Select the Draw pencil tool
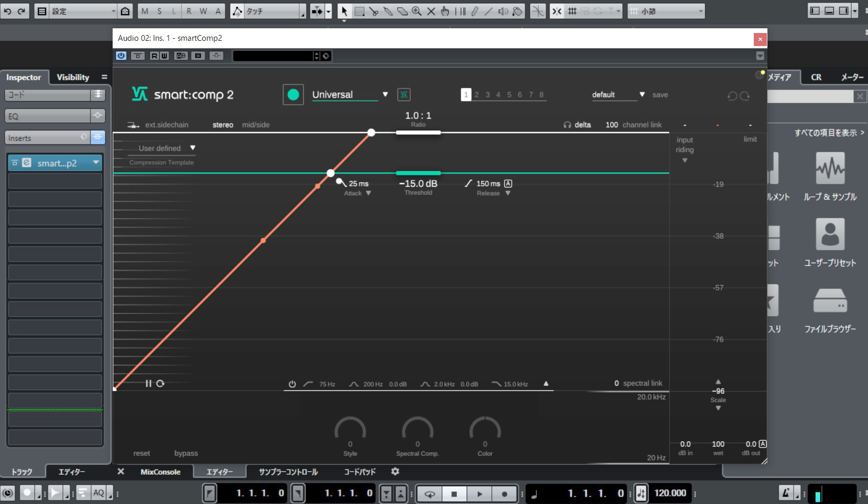Screen dimensions: 868x504 475,11
